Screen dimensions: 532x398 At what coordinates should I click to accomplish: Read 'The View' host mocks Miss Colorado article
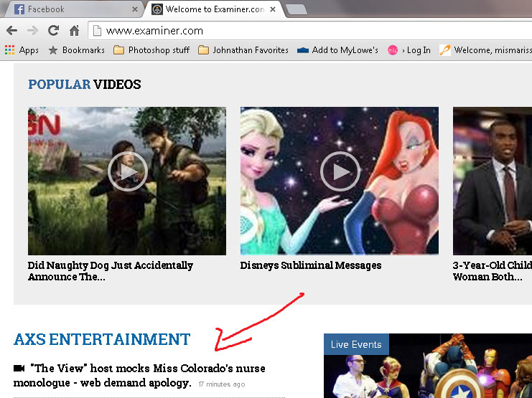tap(139, 375)
